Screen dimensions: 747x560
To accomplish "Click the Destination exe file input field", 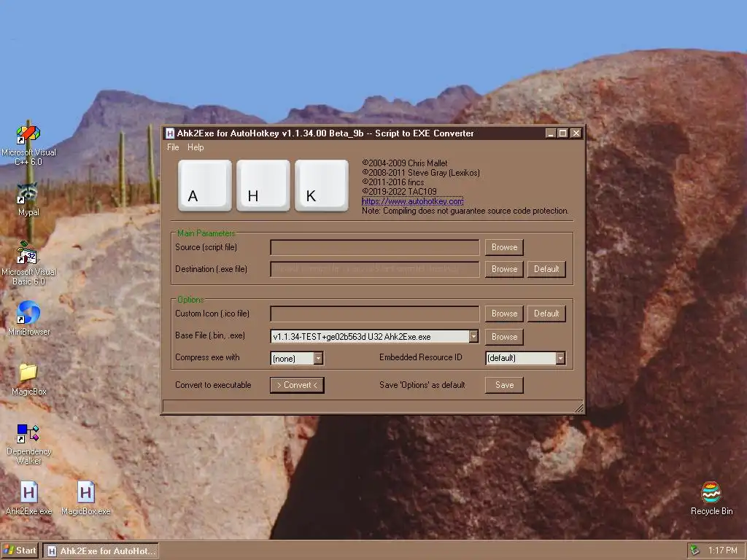I will [x=374, y=269].
